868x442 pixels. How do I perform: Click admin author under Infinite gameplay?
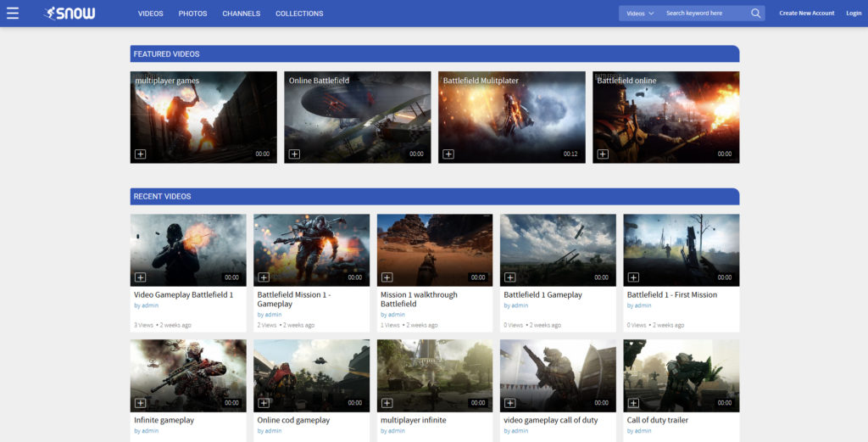tap(150, 430)
